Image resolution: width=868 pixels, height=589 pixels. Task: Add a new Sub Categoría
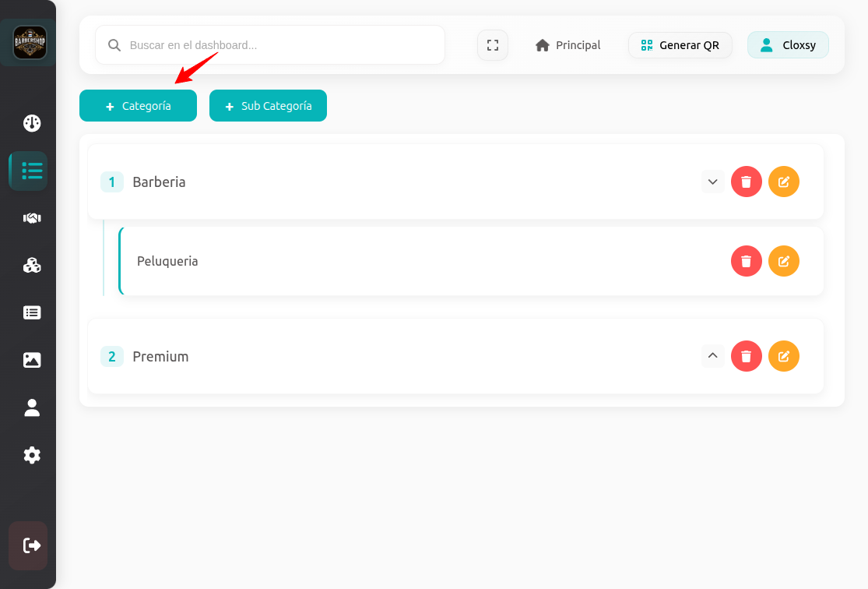tap(268, 106)
